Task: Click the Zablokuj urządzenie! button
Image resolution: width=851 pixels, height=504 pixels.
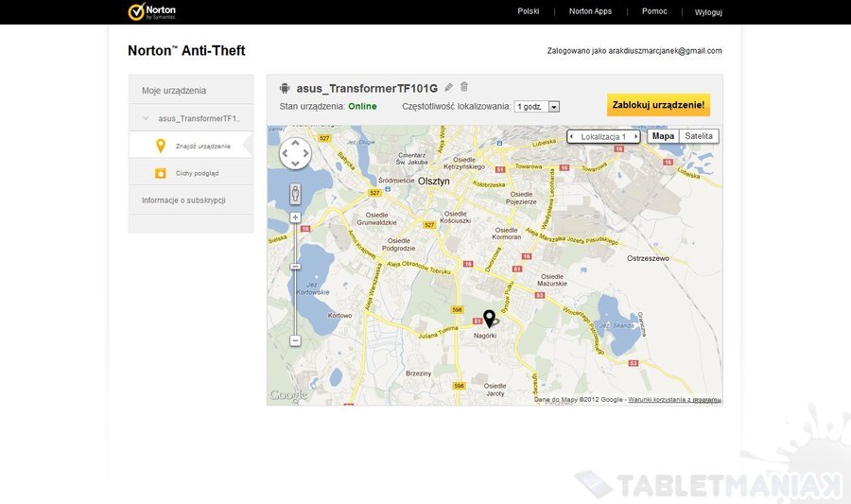Action: pyautogui.click(x=658, y=105)
